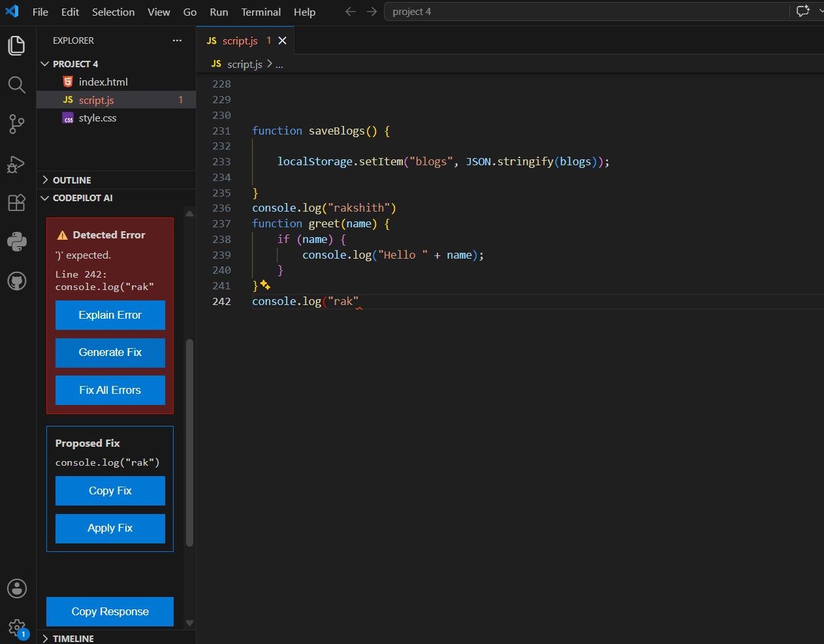
Task: Open the Accounts menu icon
Action: tap(17, 588)
